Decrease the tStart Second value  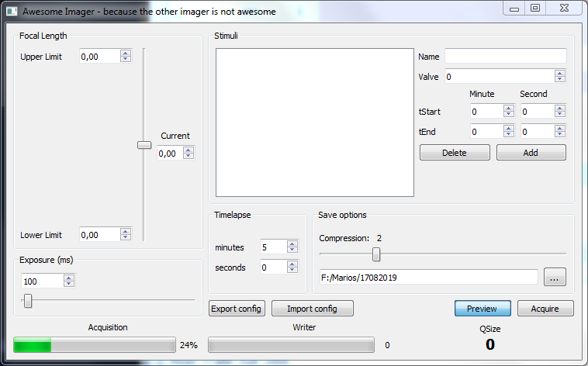tap(559, 114)
